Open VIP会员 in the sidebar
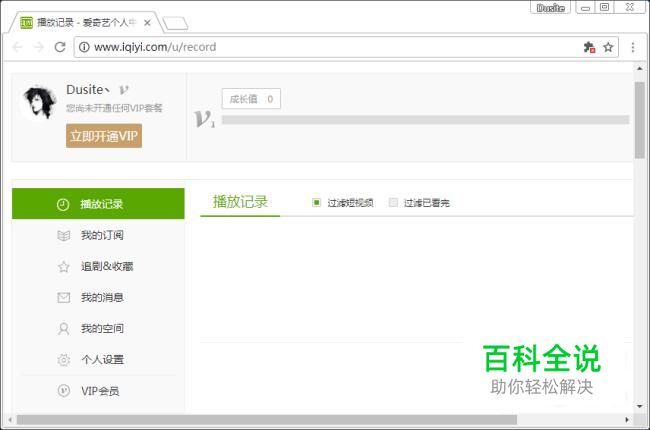Screen dimensions: 650x430 click(98, 391)
